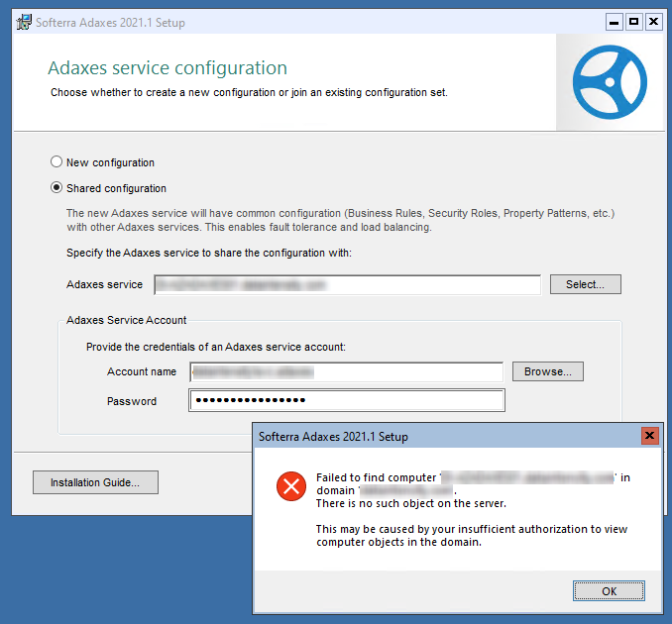Image resolution: width=672 pixels, height=624 pixels.
Task: Minimize the Adaxes Setup window
Action: [614, 22]
